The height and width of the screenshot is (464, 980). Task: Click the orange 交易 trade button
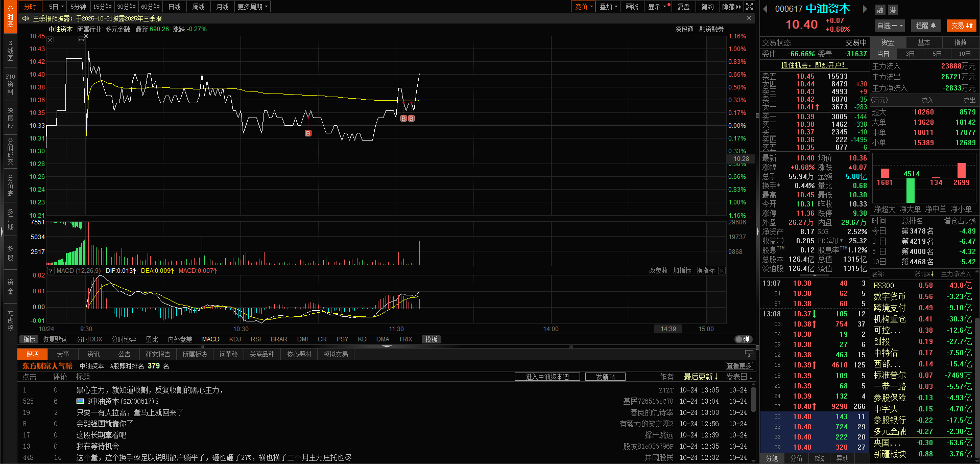tap(962, 26)
